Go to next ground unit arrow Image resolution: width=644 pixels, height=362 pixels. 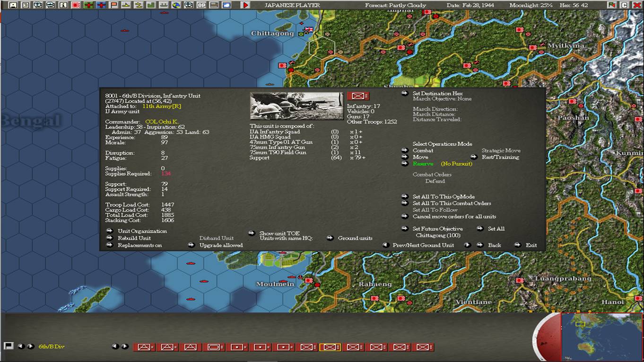467,245
